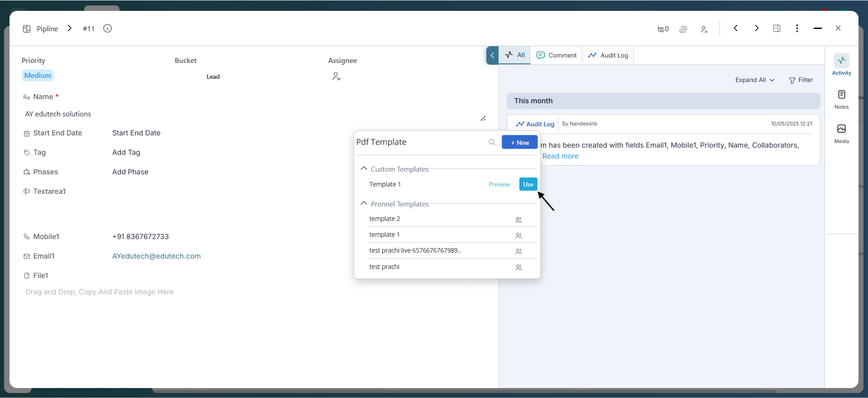Click the stacked layers icon in header
The width and height of the screenshot is (868, 398).
point(683,29)
